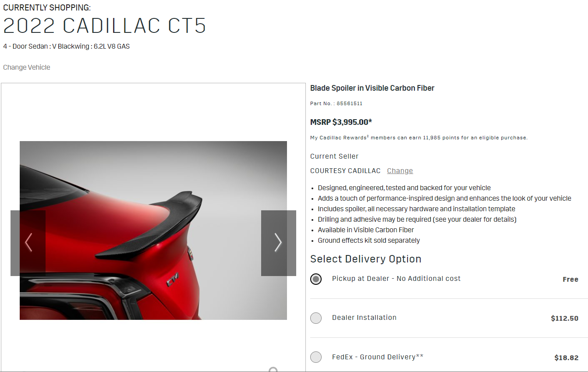Click the 'Dealer Installation' option label text

click(x=364, y=318)
